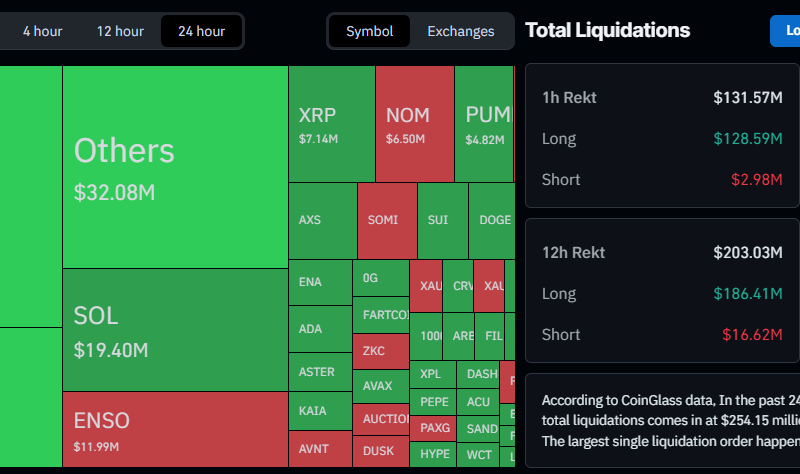
Task: Open the XRP heatmap tile
Action: tap(331, 125)
